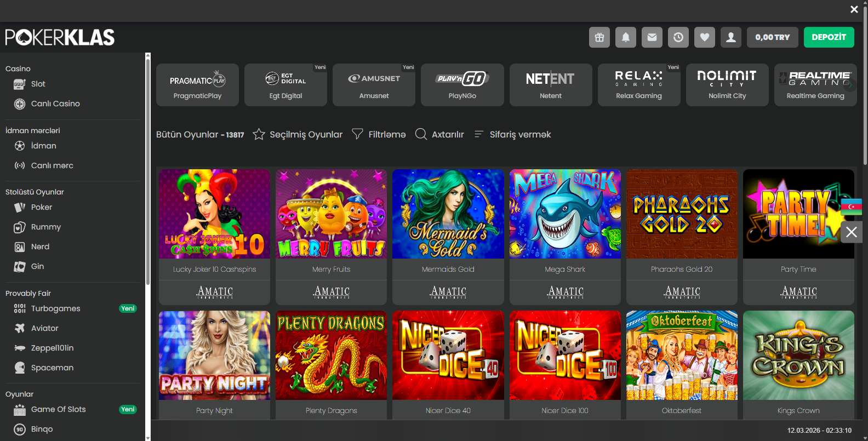Open Plenty Dragons game thumbnail

331,356
